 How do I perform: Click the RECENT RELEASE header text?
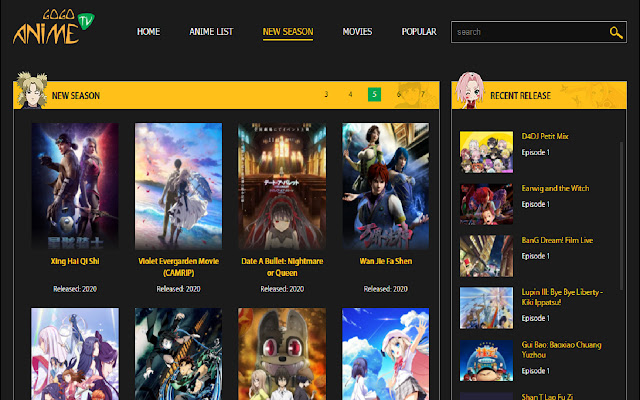[520, 96]
